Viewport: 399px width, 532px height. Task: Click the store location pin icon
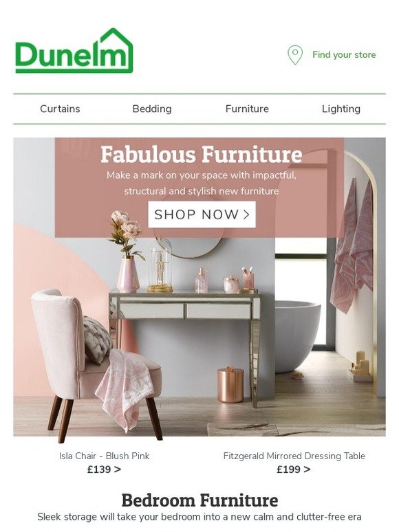click(294, 55)
